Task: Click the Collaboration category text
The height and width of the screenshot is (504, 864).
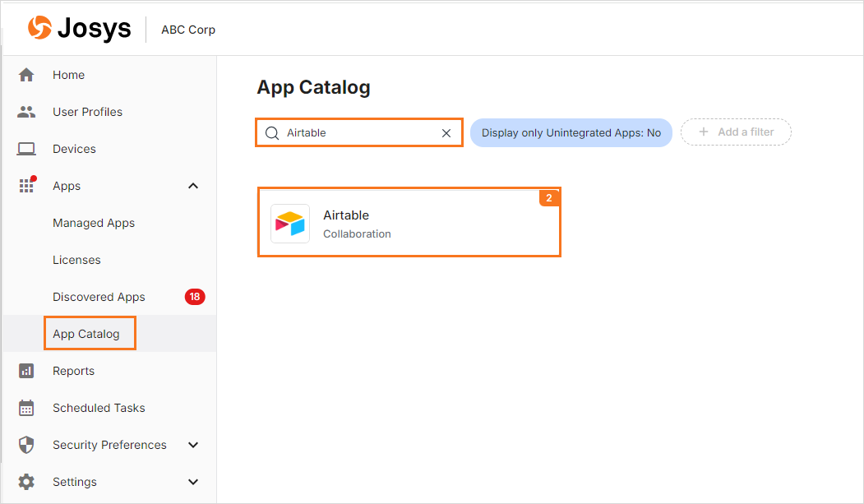Action: [357, 234]
